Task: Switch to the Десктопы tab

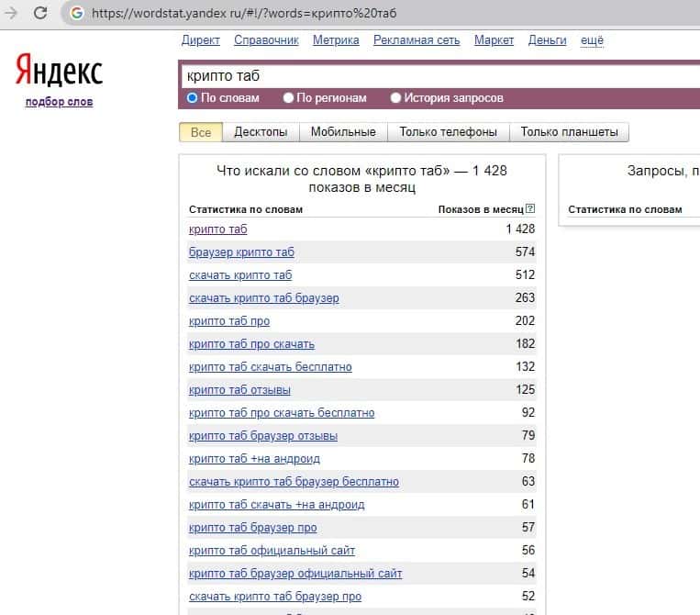Action: pos(261,132)
